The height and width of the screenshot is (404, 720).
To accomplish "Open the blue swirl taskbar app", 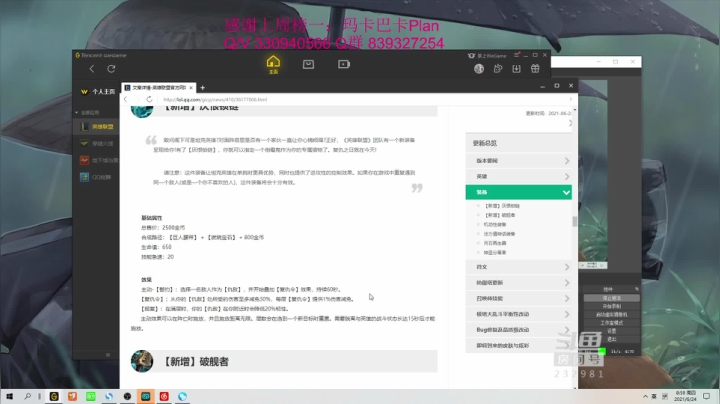I will [109, 396].
